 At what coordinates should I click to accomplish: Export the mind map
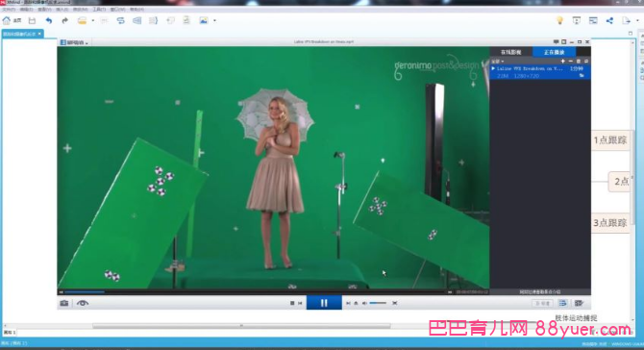pos(627,20)
